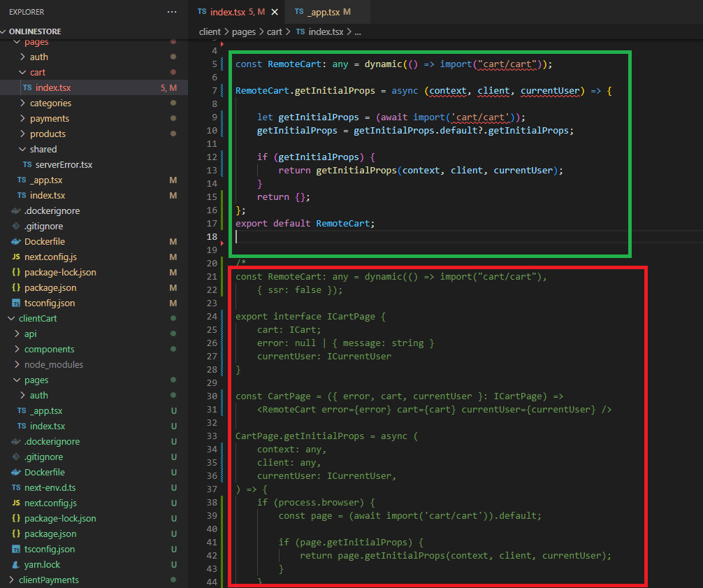This screenshot has height=588, width=703.
Task: Open Explorer views and more actions ellipsis
Action: 172,12
